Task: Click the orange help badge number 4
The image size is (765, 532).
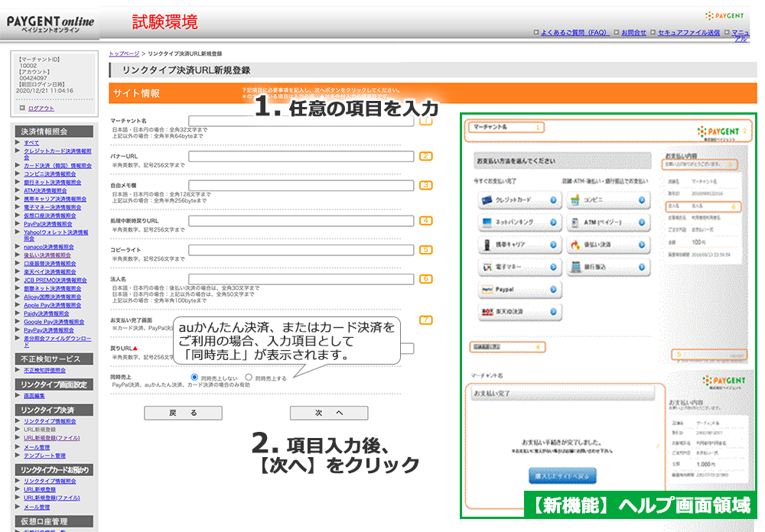Action: click(426, 220)
